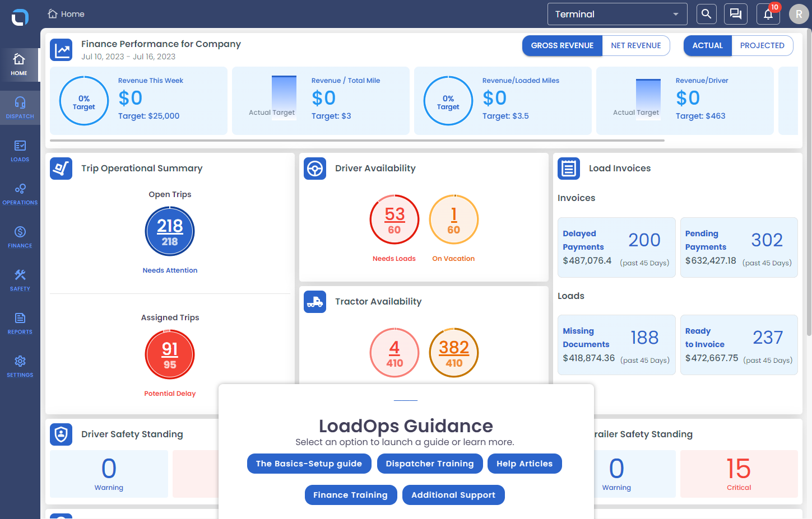Click the finance cards horizontal scrollbar

pos(357,141)
